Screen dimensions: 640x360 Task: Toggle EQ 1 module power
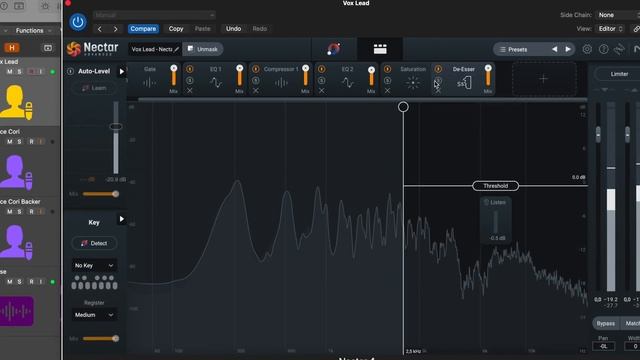[190, 69]
